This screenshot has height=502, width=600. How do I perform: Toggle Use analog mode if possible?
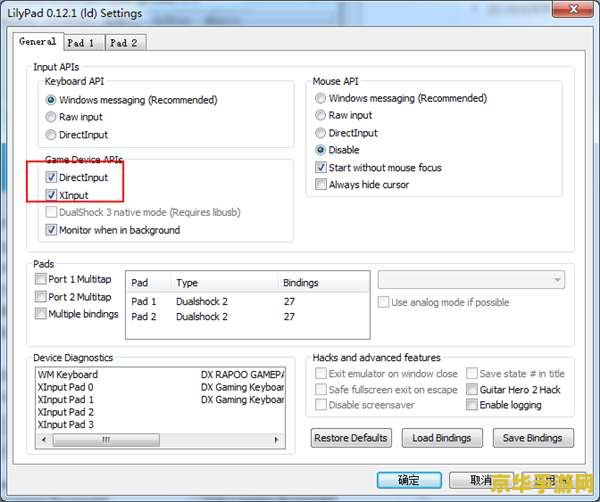(x=383, y=302)
